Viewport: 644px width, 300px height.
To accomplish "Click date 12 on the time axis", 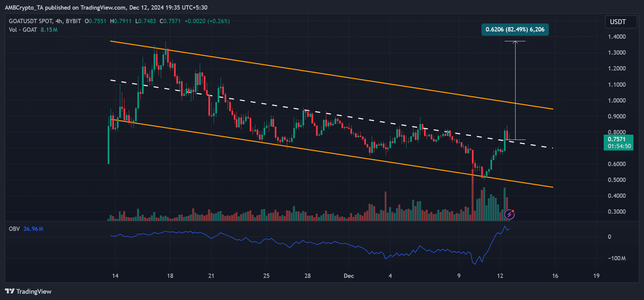I will [x=500, y=276].
